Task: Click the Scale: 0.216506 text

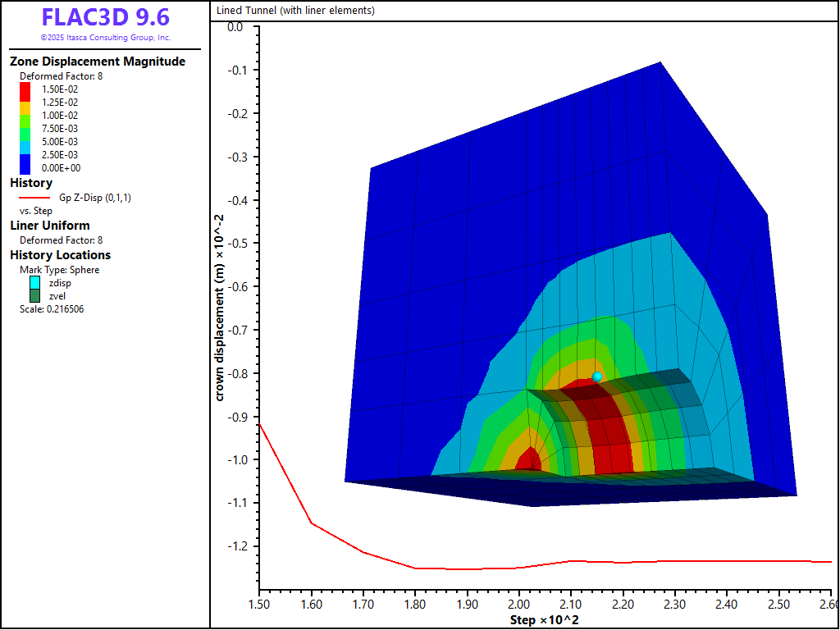Action: tap(52, 309)
